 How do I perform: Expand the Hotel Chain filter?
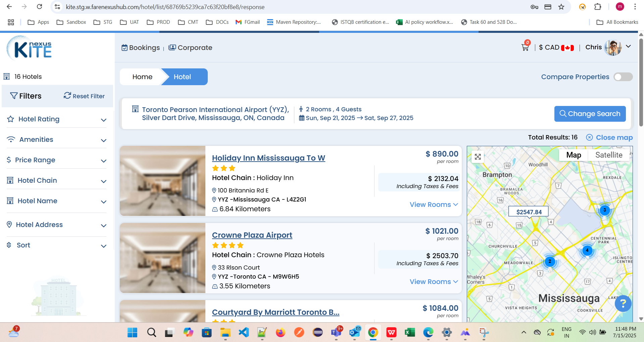[x=57, y=181]
